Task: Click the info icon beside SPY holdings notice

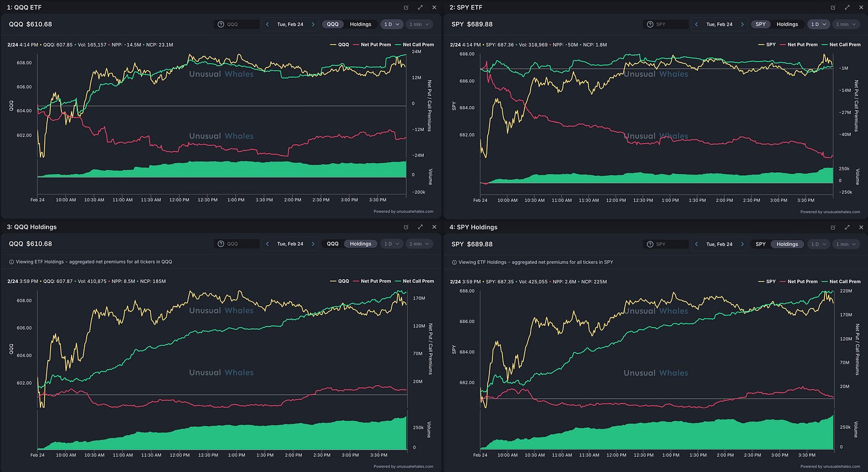Action: click(454, 262)
